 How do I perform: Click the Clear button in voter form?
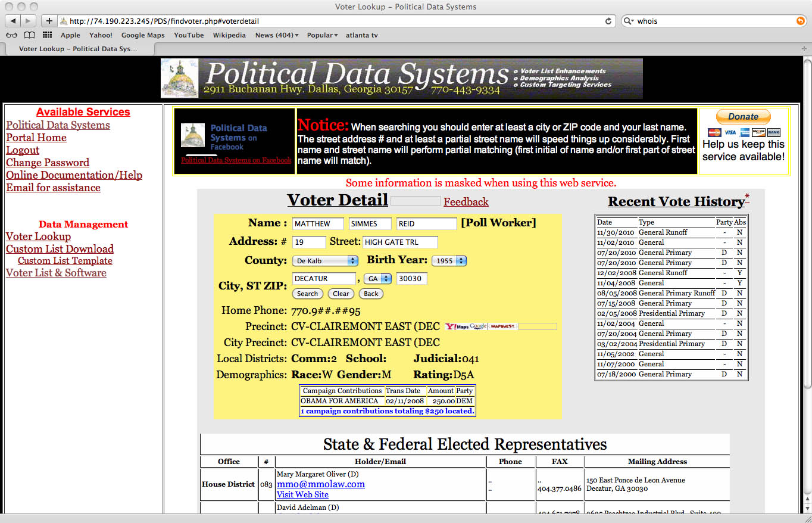click(x=341, y=294)
